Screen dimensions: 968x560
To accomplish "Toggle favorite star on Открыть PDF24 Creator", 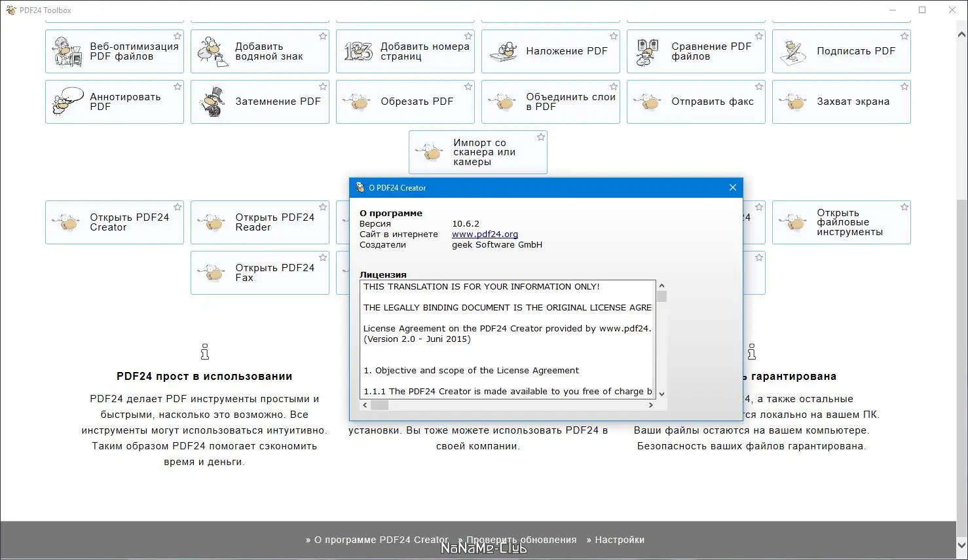I will pos(177,207).
